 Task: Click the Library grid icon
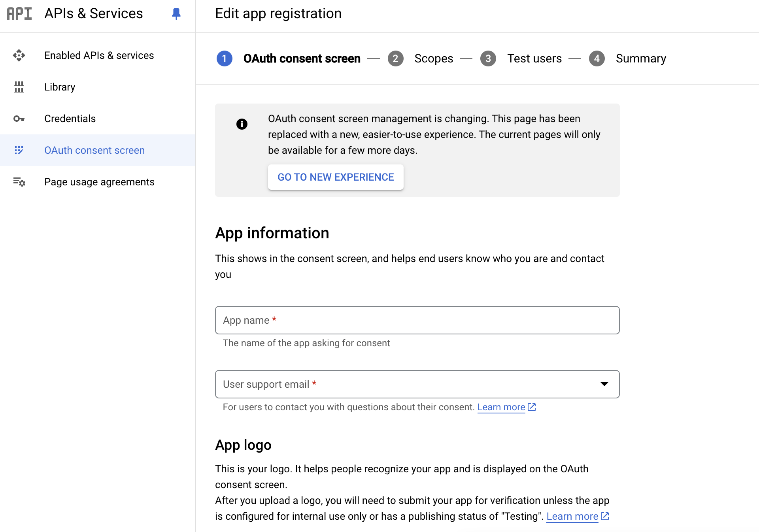pyautogui.click(x=19, y=87)
